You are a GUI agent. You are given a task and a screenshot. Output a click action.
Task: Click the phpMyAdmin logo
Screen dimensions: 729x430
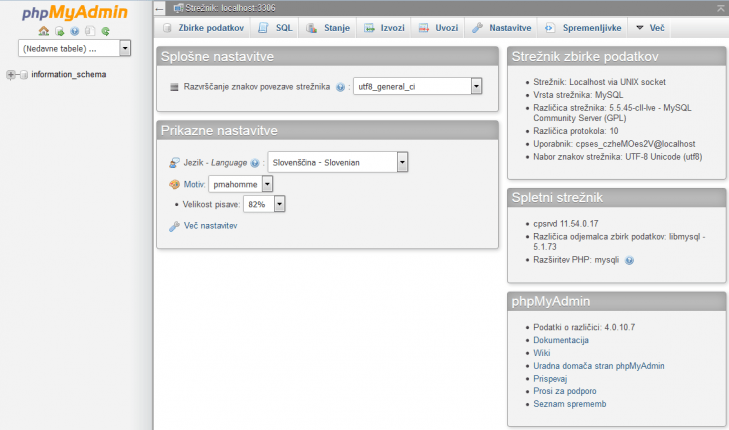74,13
